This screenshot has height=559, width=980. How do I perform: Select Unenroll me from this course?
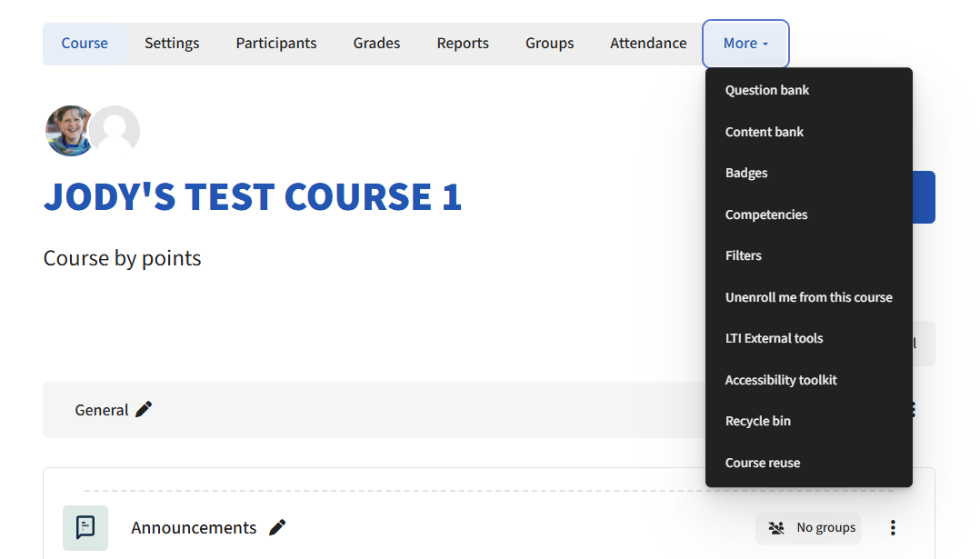click(x=808, y=297)
